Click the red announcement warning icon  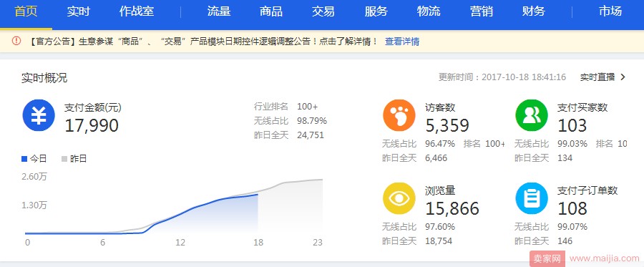point(16,41)
